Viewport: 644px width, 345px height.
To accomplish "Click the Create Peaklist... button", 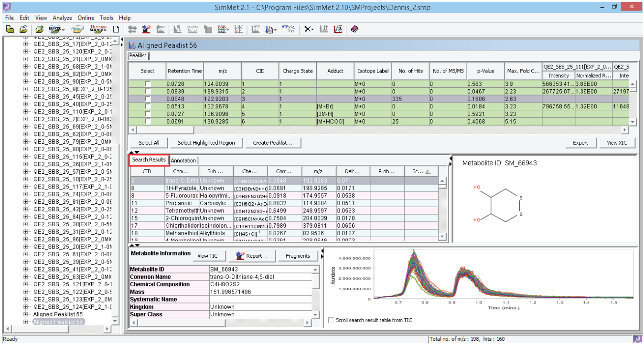I will coord(273,143).
